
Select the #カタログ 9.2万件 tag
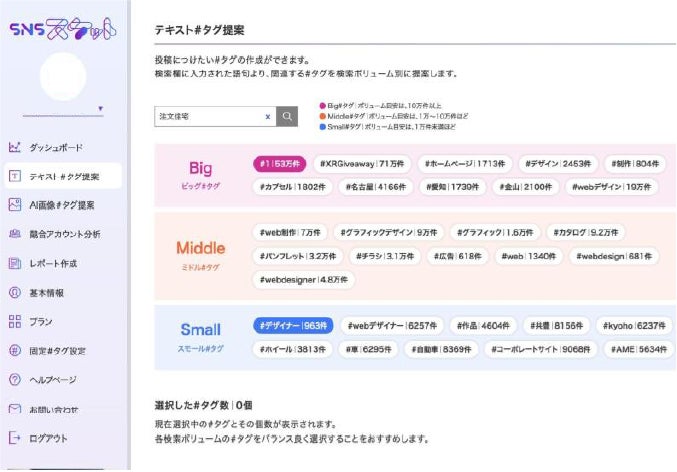tap(585, 232)
